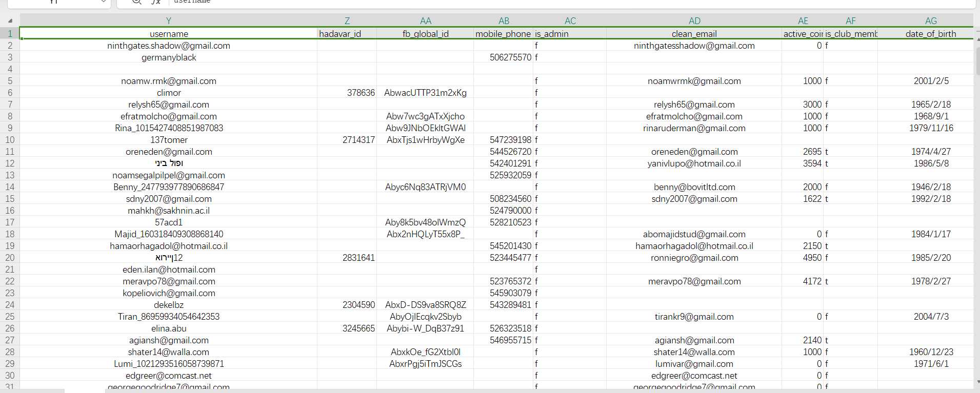Click the select-all corner triangle of the sheet
Screen dimensions: 980x393
tap(10, 20)
